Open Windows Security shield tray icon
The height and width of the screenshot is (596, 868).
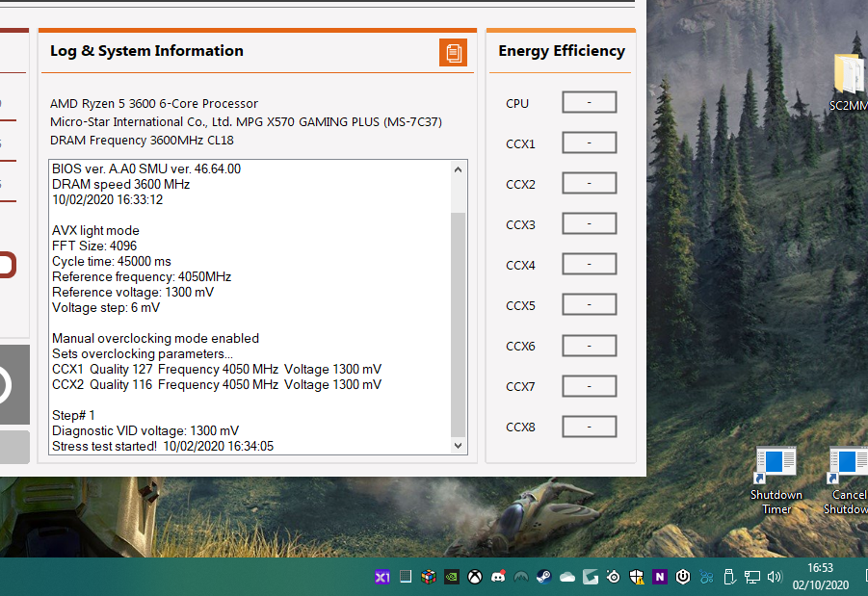tap(637, 577)
